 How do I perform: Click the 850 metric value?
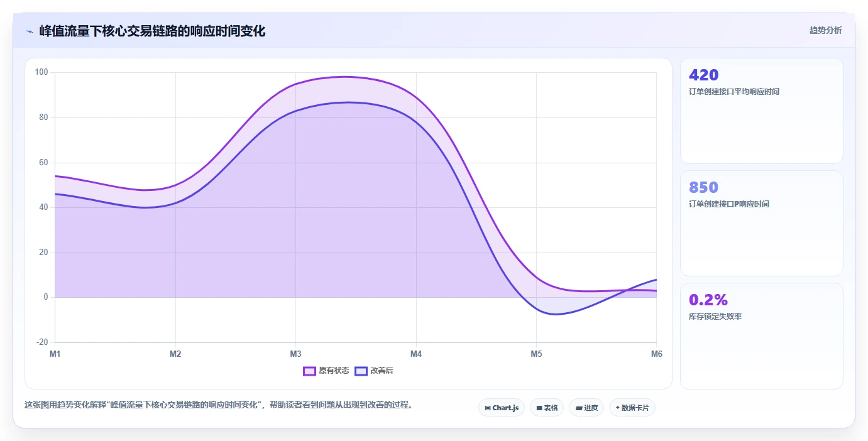[703, 187]
